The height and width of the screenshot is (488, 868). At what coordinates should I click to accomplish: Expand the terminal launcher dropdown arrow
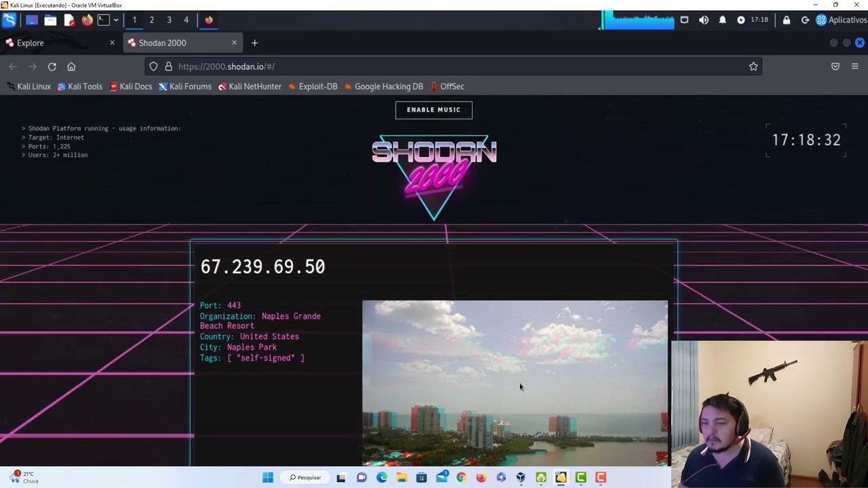[116, 20]
